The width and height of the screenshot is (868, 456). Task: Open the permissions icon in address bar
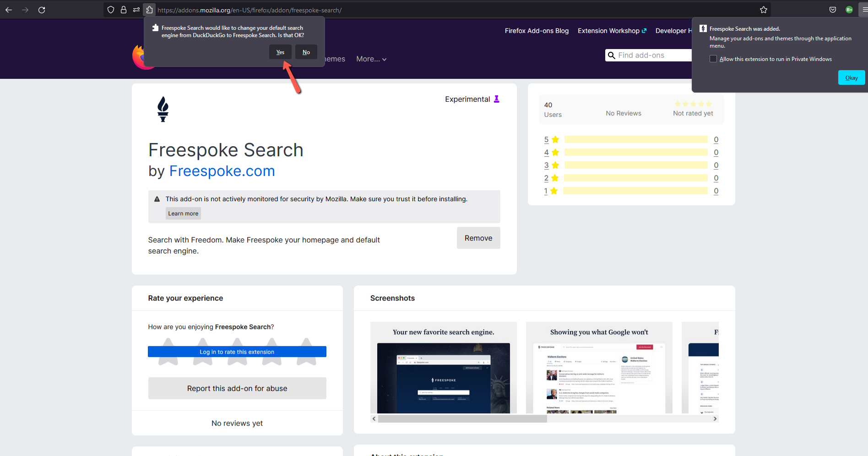point(136,10)
